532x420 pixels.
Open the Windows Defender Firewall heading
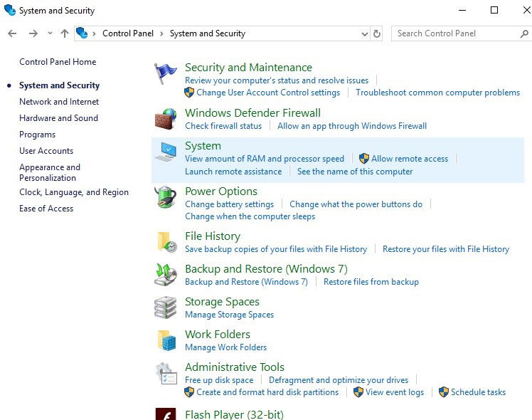tap(252, 112)
